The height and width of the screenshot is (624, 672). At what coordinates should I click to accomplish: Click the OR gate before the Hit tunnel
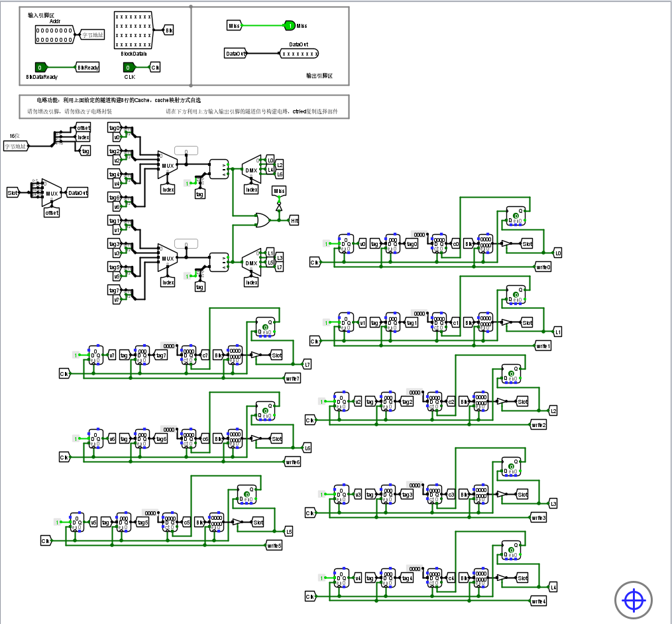tap(262, 220)
